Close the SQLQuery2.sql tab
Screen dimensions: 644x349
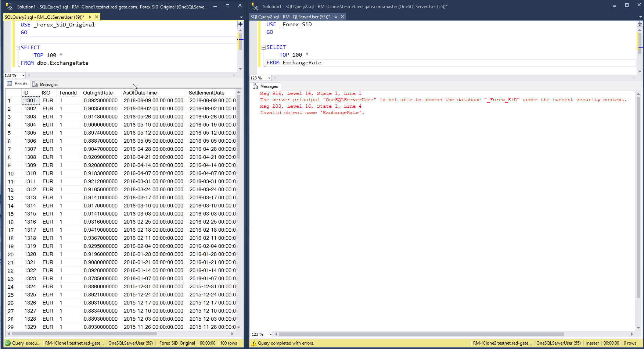(x=342, y=17)
